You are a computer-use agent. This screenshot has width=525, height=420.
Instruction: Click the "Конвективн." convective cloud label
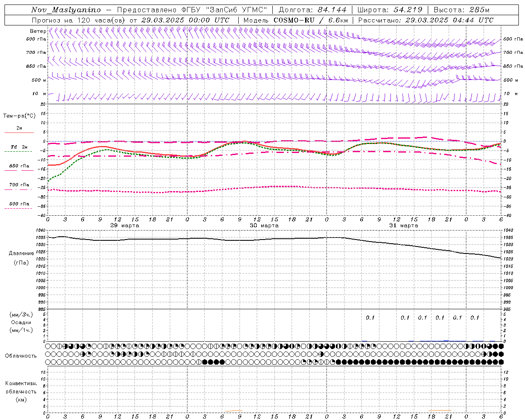21,383
